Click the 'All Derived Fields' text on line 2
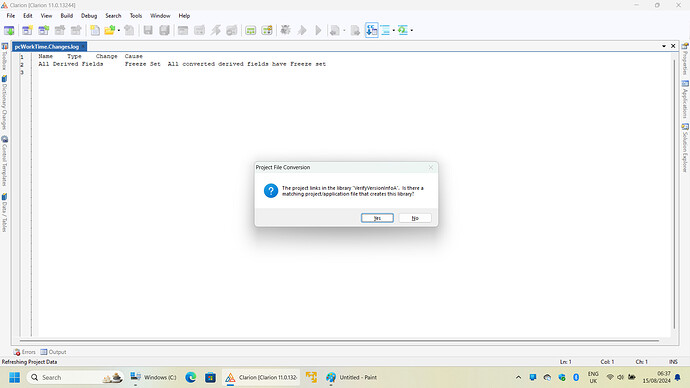The width and height of the screenshot is (690, 388). pos(70,64)
